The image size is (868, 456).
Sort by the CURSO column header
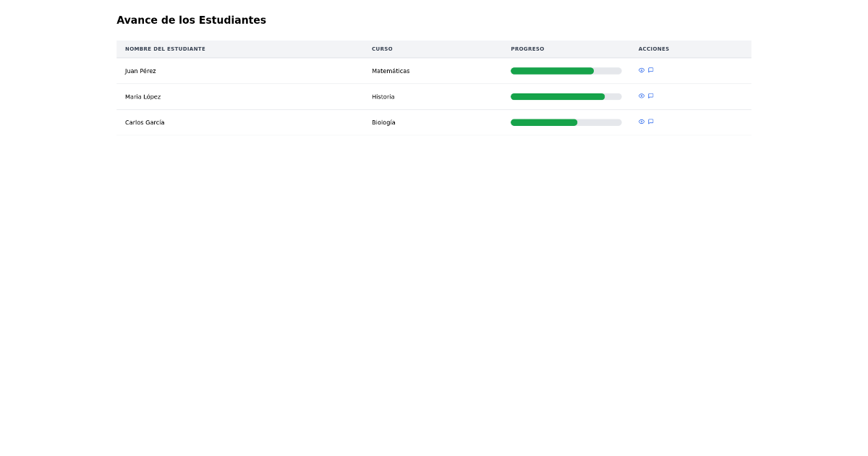click(382, 48)
